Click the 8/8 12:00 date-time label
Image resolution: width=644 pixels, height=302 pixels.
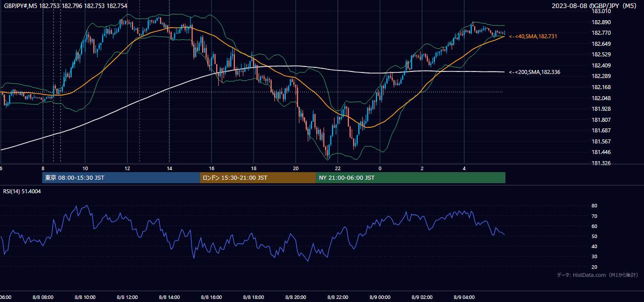[127, 297]
